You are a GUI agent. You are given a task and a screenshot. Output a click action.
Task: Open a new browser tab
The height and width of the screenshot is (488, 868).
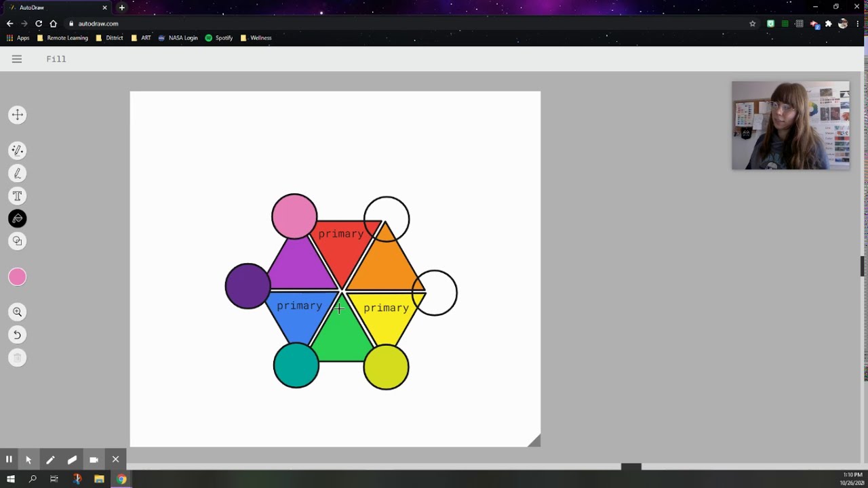pos(122,7)
